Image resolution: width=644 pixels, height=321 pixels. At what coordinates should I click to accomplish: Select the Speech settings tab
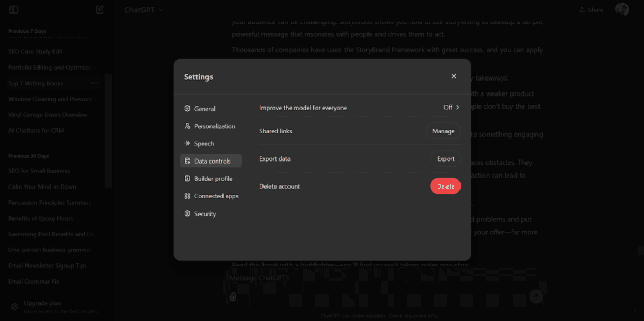(204, 143)
